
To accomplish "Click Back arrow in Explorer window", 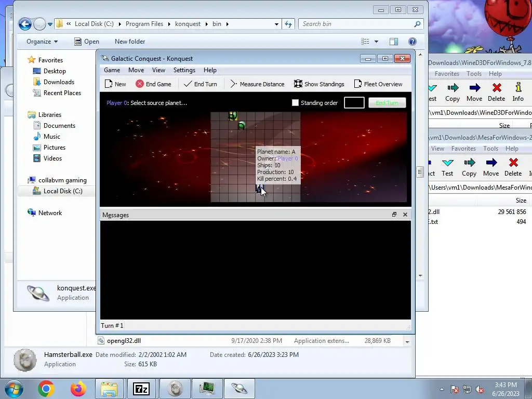I will pyautogui.click(x=25, y=24).
